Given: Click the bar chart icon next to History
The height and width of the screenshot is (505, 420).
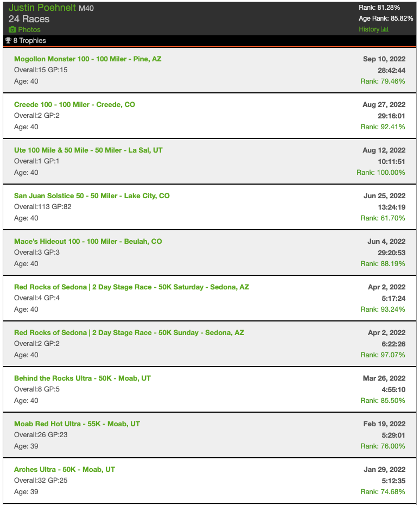Looking at the screenshot, I should point(385,29).
